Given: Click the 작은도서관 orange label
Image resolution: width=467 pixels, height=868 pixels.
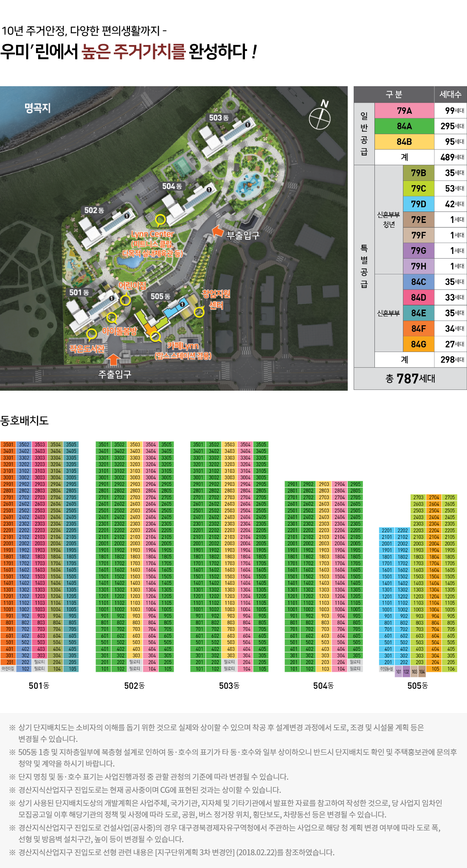Looking at the screenshot, I should click(x=87, y=349).
